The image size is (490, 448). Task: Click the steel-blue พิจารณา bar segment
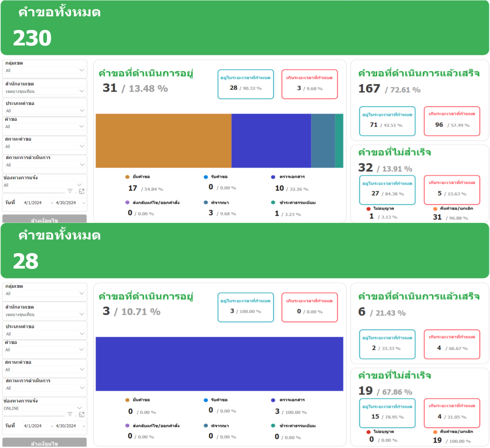(x=323, y=141)
